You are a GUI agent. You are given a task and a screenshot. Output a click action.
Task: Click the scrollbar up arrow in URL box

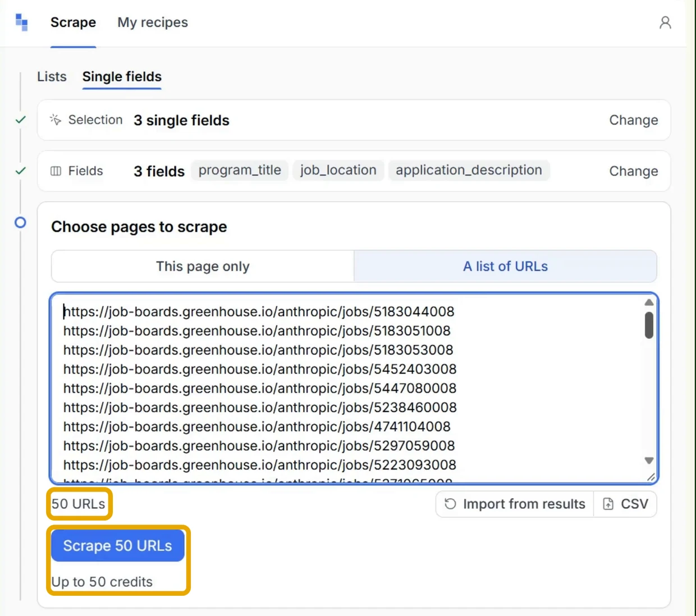[649, 302]
